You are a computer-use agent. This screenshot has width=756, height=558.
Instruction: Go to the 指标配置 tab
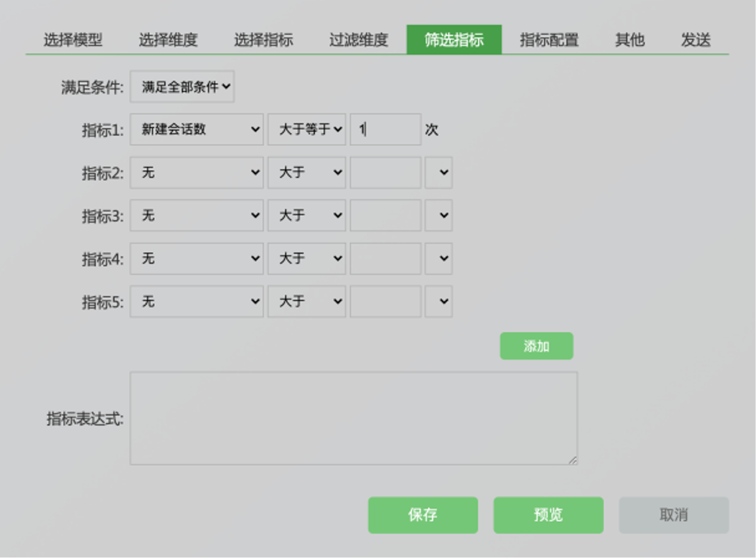[549, 40]
